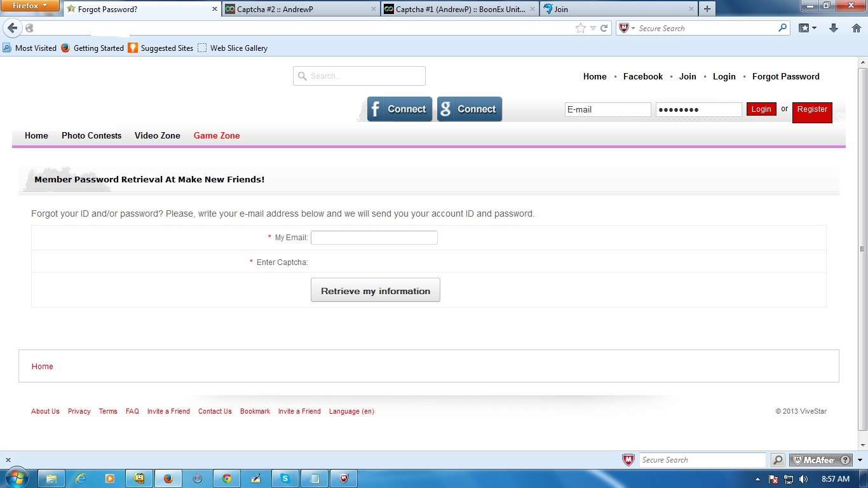Open the Forgot Password top link
Image resolution: width=868 pixels, height=488 pixels.
[x=786, y=76]
